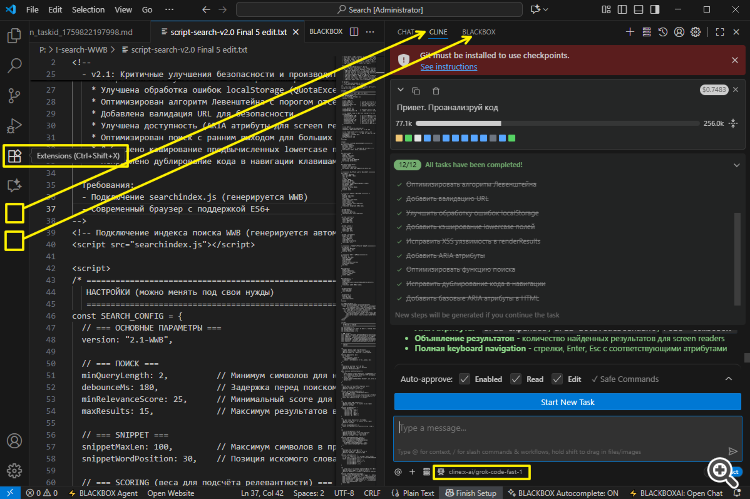Open the Explorer view in the activity bar

[14, 35]
